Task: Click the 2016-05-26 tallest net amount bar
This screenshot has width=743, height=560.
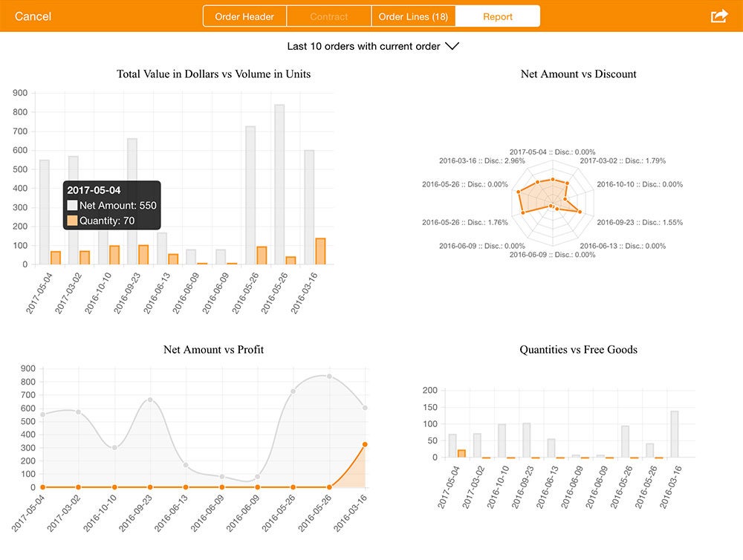Action: [x=279, y=184]
